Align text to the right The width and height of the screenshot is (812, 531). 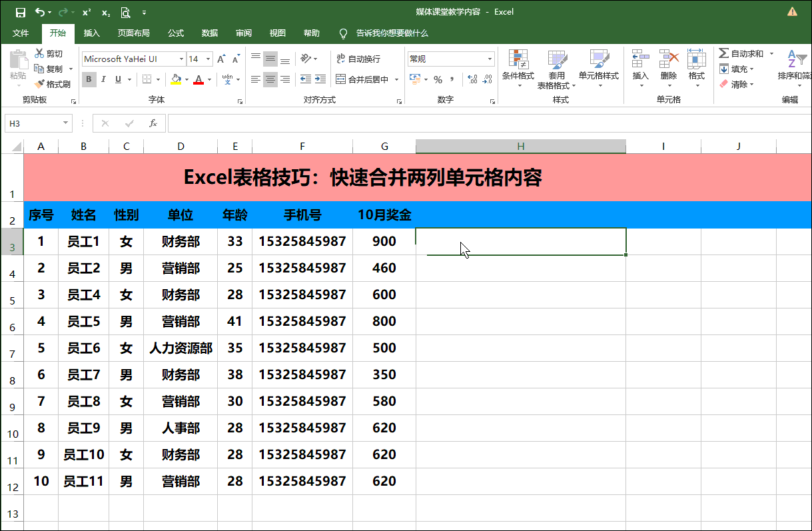284,79
